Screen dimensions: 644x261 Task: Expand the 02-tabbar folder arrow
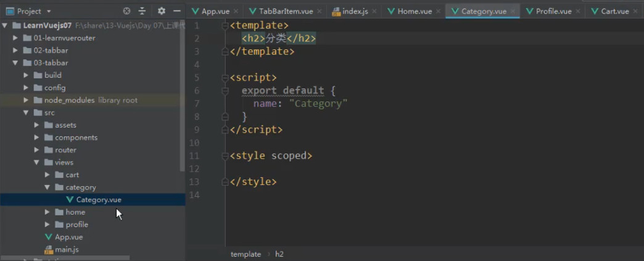(15, 51)
